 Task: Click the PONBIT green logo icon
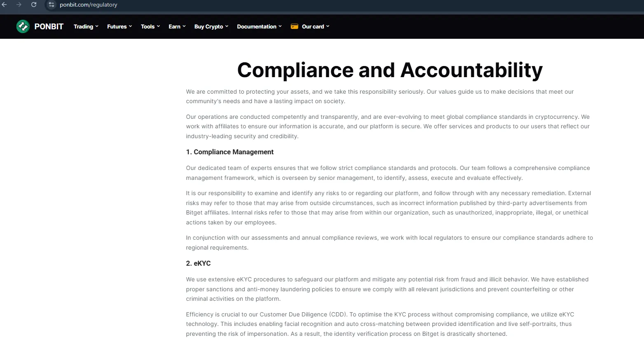click(23, 26)
